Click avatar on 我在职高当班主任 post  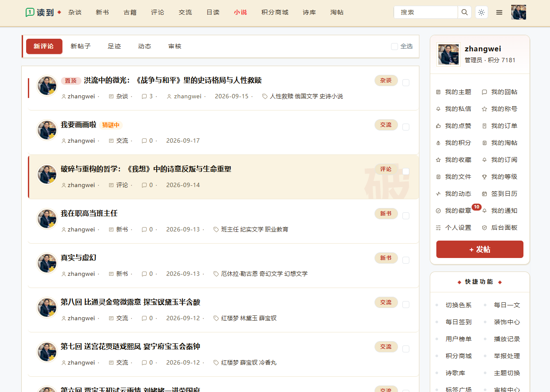[x=47, y=219]
